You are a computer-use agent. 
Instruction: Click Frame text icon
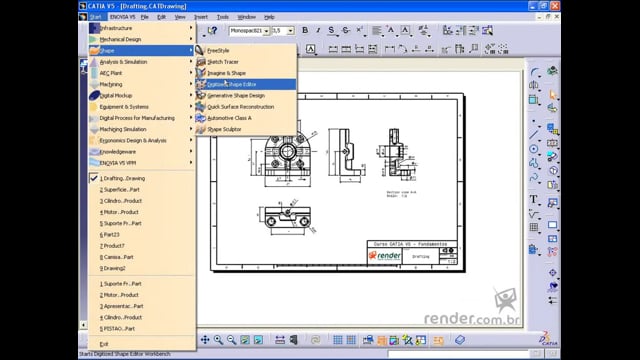(405, 30)
